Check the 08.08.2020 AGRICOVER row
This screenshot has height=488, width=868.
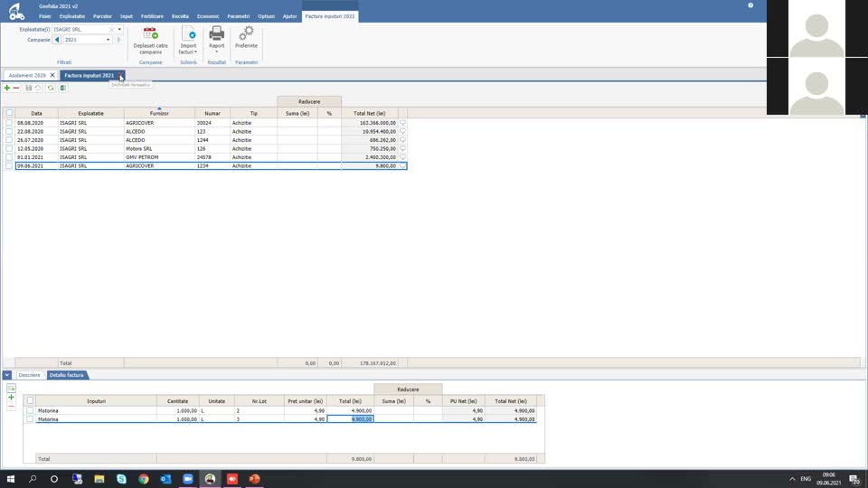coord(9,123)
